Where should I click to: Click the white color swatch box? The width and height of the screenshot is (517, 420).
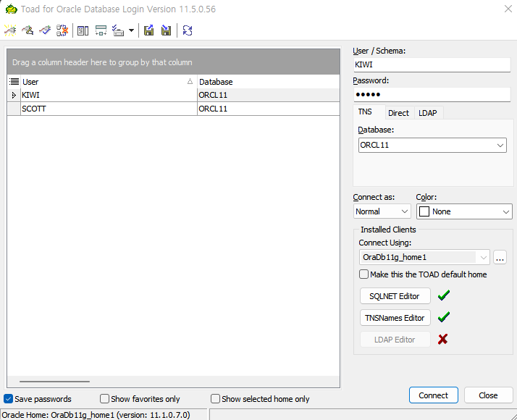(424, 211)
